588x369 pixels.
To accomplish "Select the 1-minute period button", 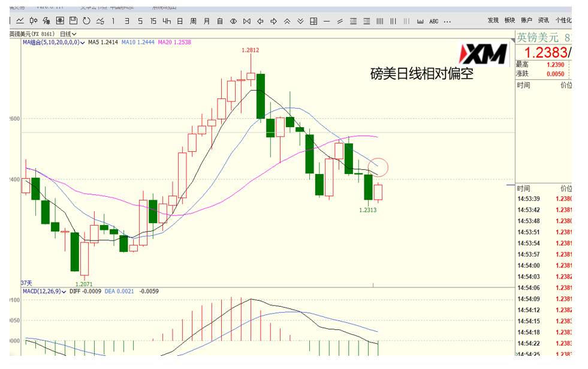I will click(x=113, y=22).
